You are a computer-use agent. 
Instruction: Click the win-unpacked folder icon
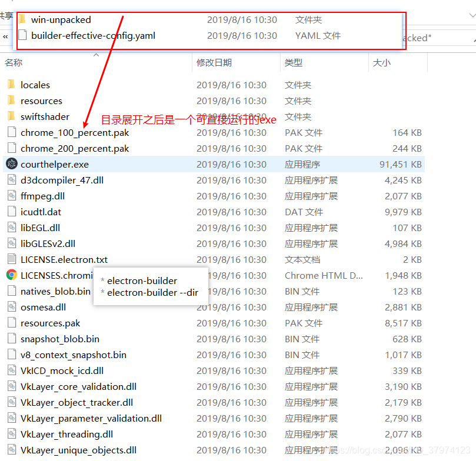pyautogui.click(x=22, y=19)
